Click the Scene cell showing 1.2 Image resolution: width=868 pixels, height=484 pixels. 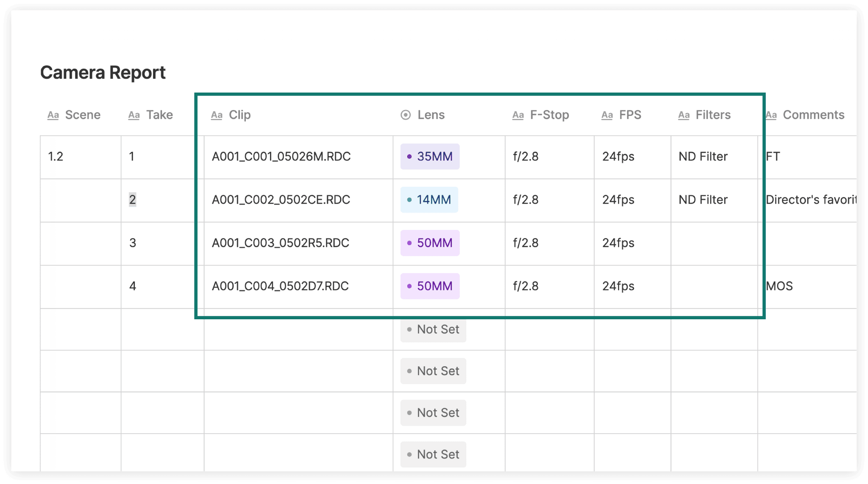coord(56,156)
